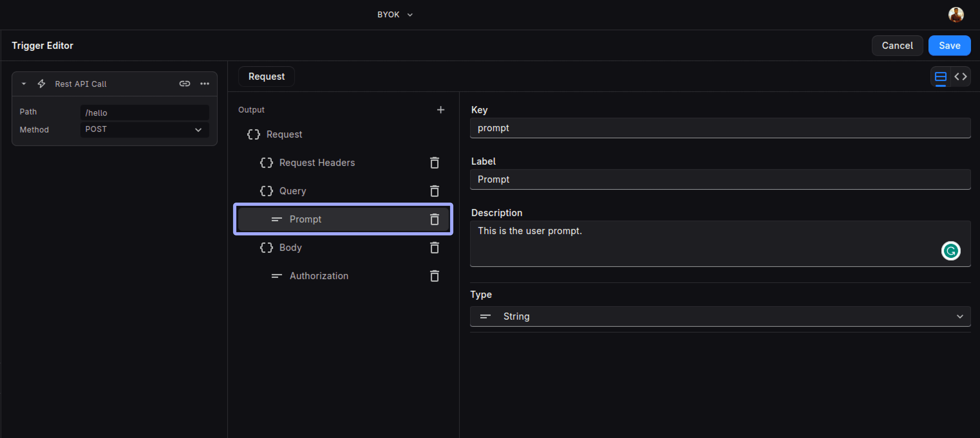Select the Request tab
This screenshot has width=980, height=438.
point(266,76)
